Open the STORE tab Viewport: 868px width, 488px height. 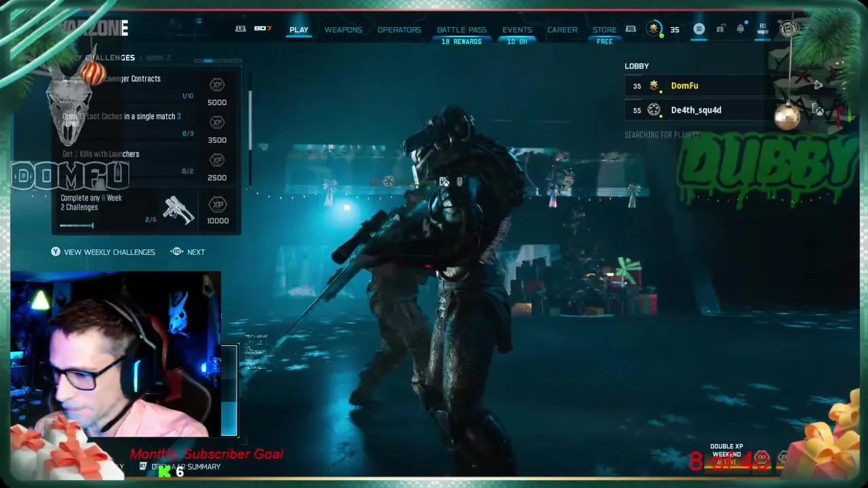pos(604,30)
